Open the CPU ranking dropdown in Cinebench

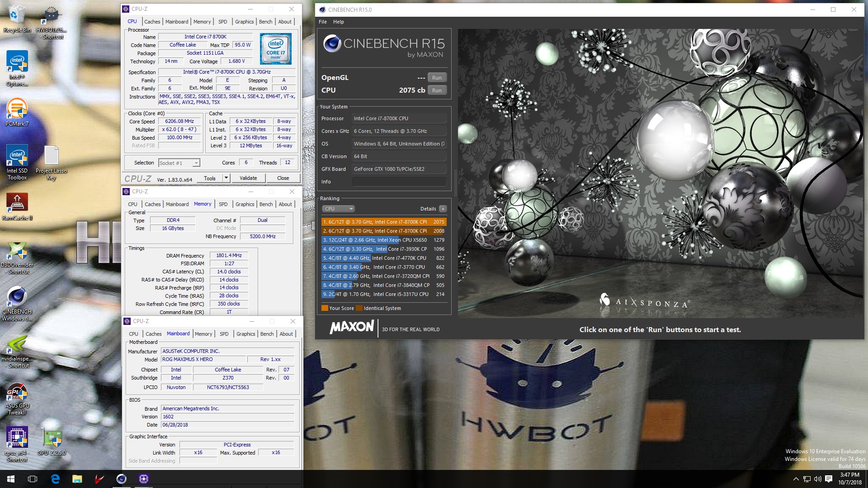(x=338, y=209)
